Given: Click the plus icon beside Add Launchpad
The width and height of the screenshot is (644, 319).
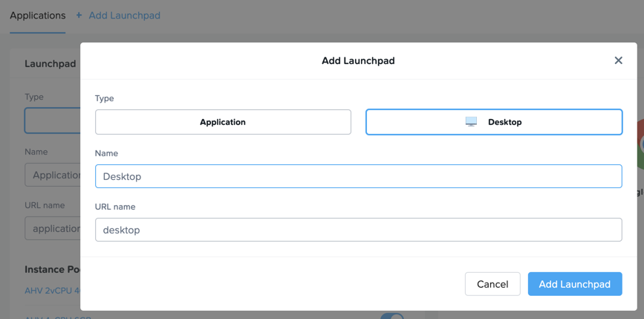Looking at the screenshot, I should click(79, 16).
